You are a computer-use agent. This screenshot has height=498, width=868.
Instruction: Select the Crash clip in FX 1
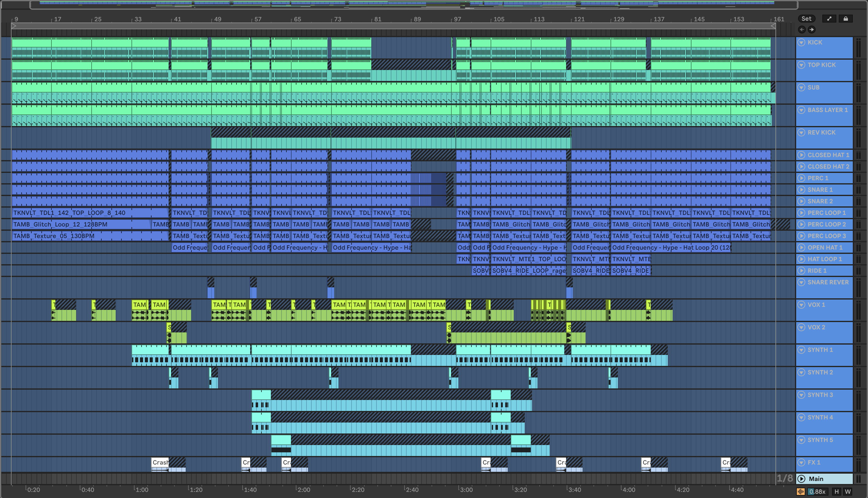(160, 462)
